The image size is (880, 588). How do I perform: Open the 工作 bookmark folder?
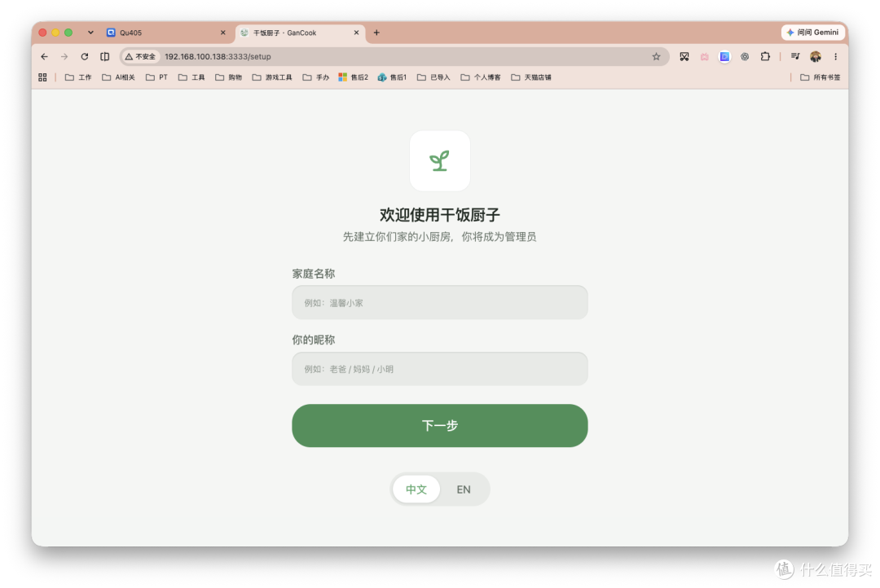[x=78, y=77]
